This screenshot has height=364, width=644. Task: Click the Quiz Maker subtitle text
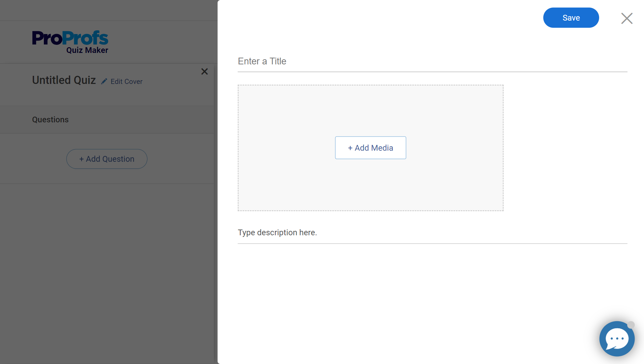[x=87, y=50]
